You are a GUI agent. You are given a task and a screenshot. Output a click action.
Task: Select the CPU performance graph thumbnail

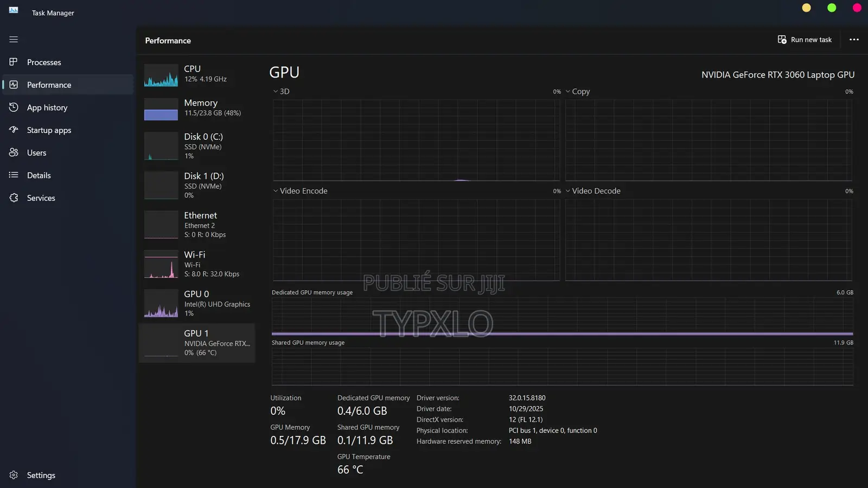coord(161,75)
